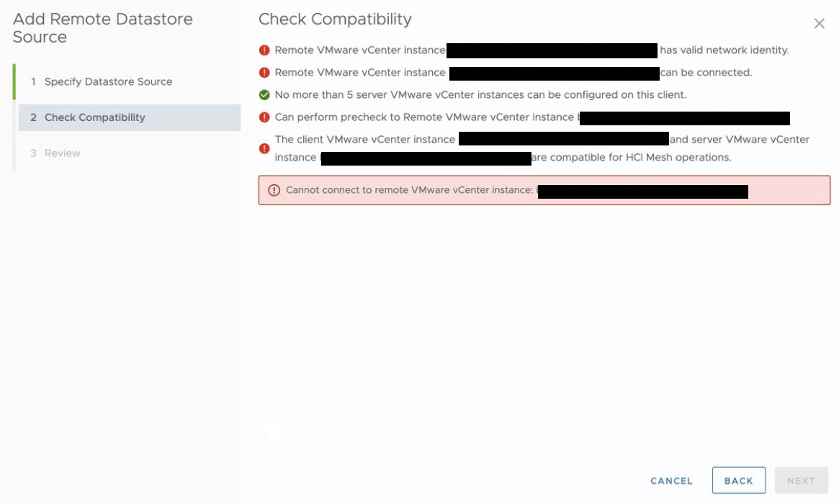The width and height of the screenshot is (839, 504).
Task: Click the error icon beside 'can be connected'
Action: [264, 73]
